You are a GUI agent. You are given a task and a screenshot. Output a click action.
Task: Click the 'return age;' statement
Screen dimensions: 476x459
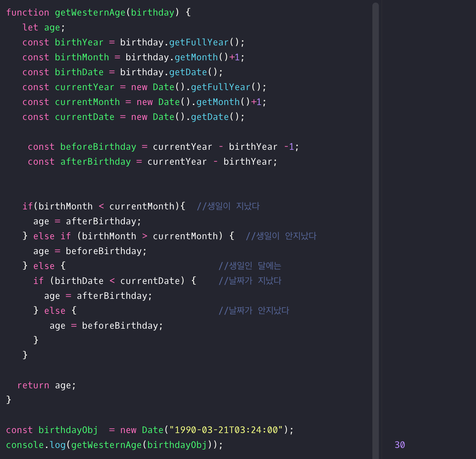tap(47, 385)
